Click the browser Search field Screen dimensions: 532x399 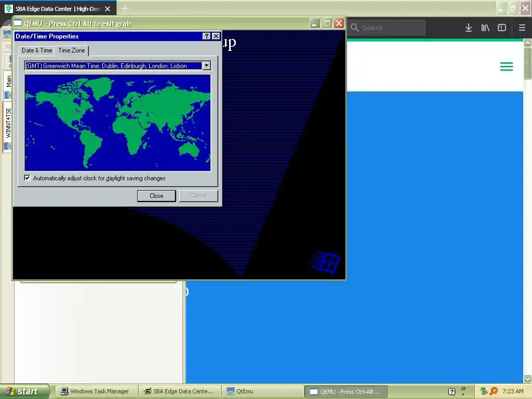click(x=387, y=28)
